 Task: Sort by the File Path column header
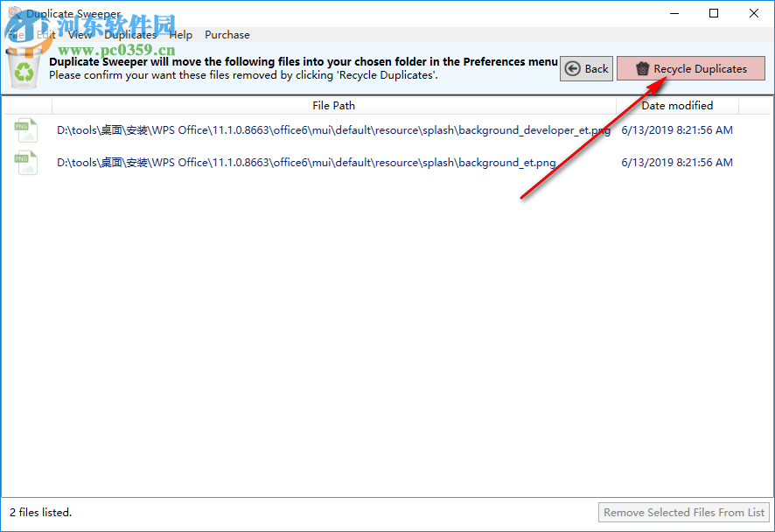[333, 105]
